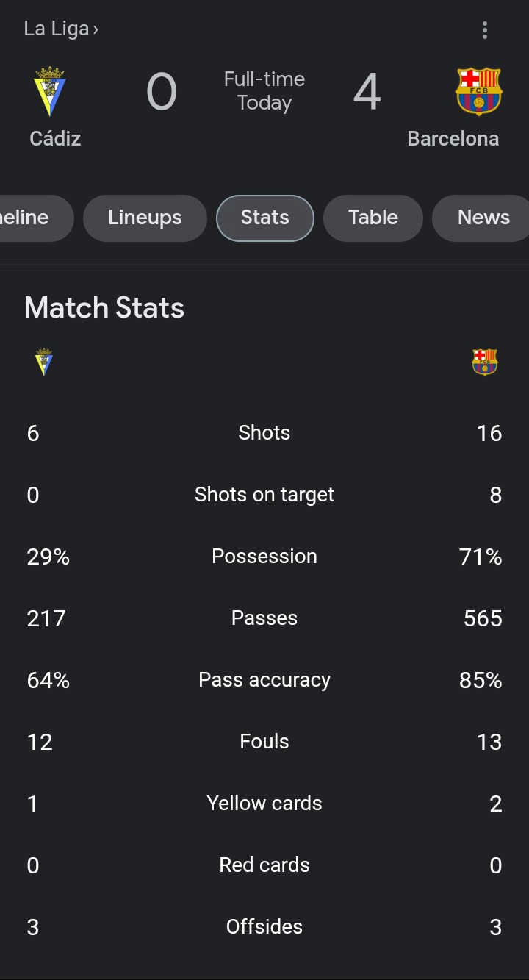Screen dimensions: 529x980
Task: Click the Possession percentage row
Action: (x=264, y=557)
